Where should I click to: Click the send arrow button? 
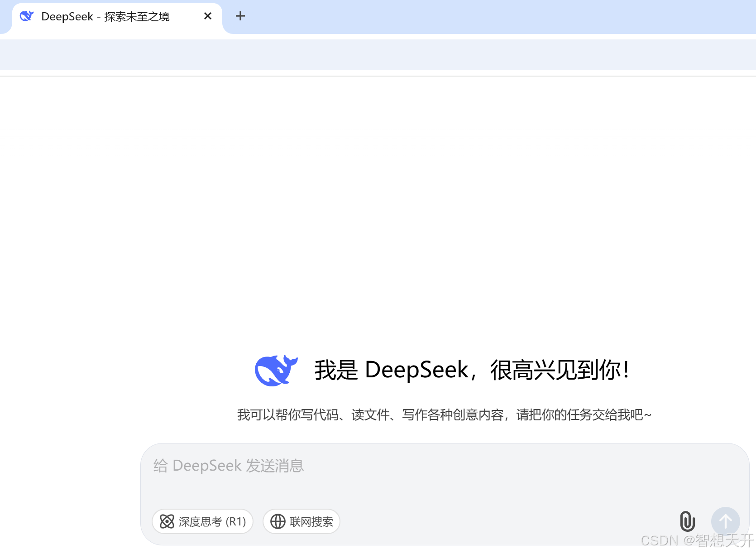(725, 521)
